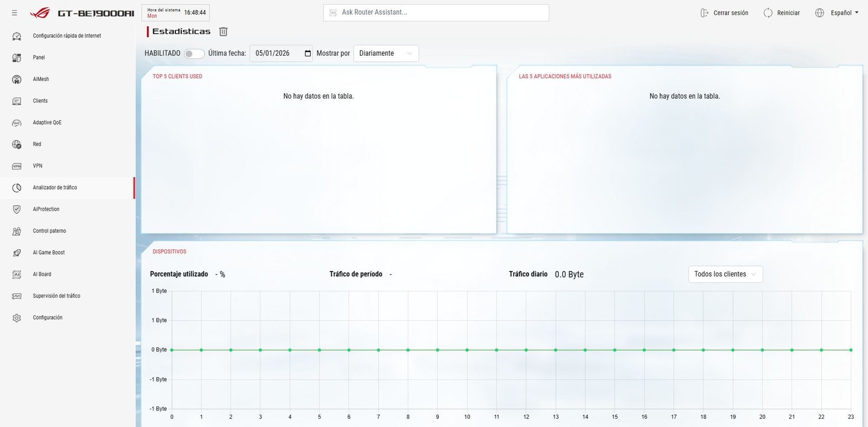
Task: Open Supervisión del tráfico menu item
Action: pos(56,296)
